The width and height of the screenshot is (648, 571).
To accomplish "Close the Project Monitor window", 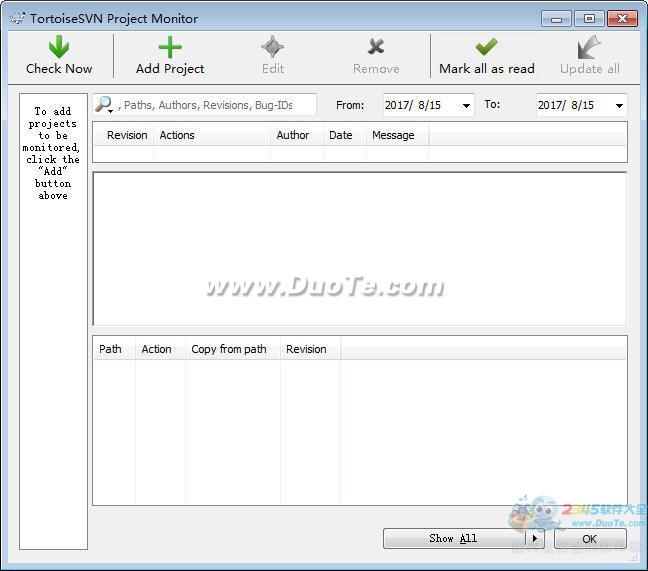I will click(x=622, y=19).
